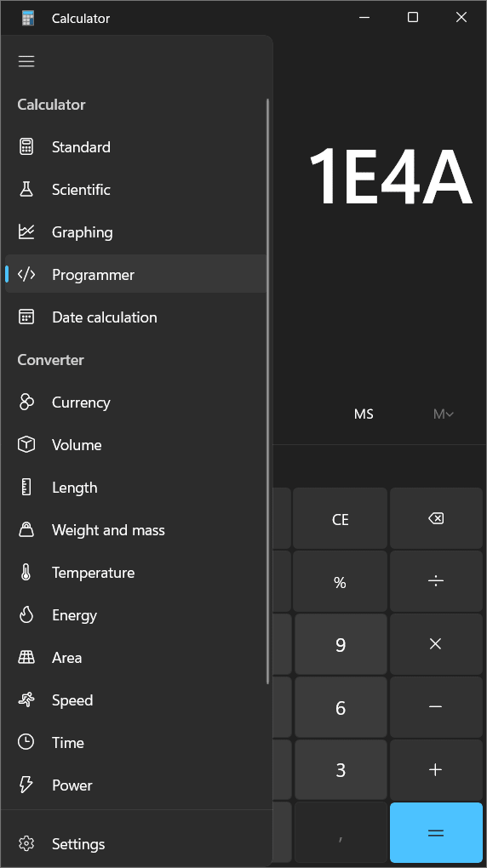This screenshot has height=868, width=487.
Task: Click the Scientific flask icon
Action: [x=26, y=189]
